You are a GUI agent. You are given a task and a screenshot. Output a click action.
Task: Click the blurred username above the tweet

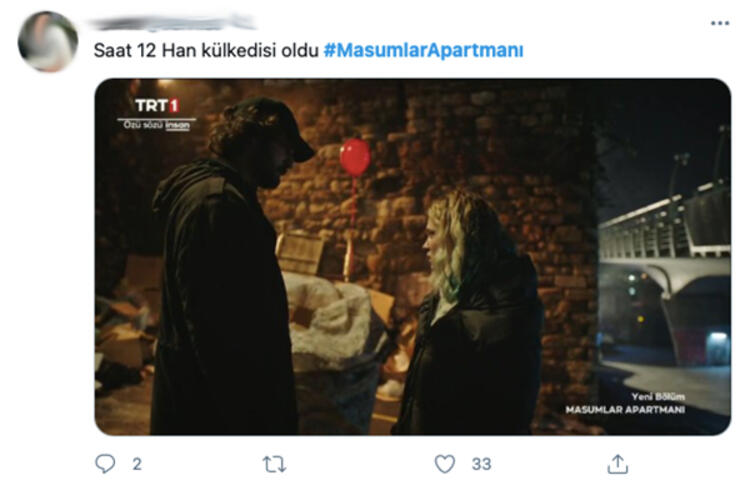(x=172, y=22)
